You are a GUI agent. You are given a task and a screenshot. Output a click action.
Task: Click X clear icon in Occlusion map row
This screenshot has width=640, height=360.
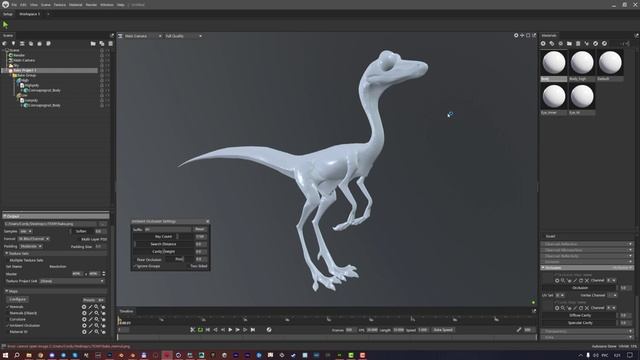[x=587, y=281]
